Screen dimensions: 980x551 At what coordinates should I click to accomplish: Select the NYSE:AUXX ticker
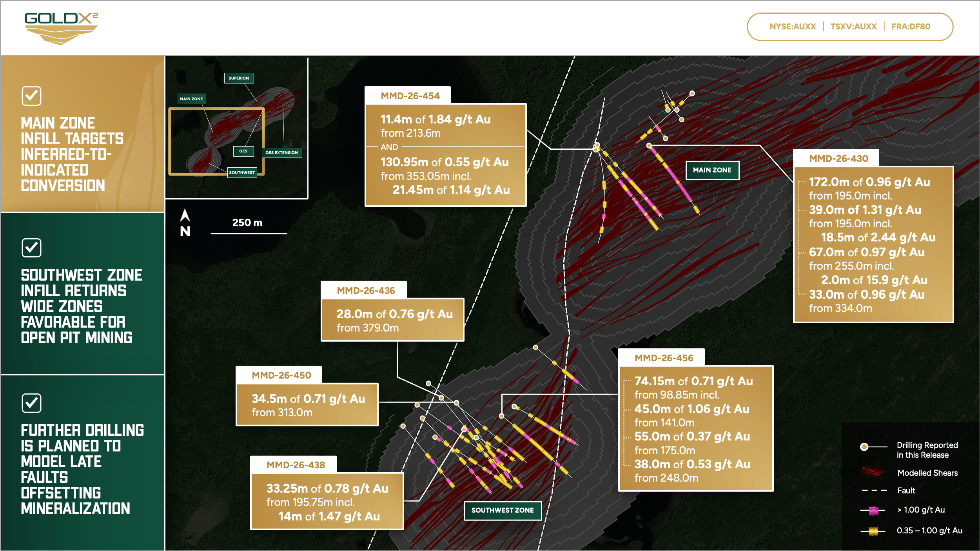pyautogui.click(x=793, y=27)
